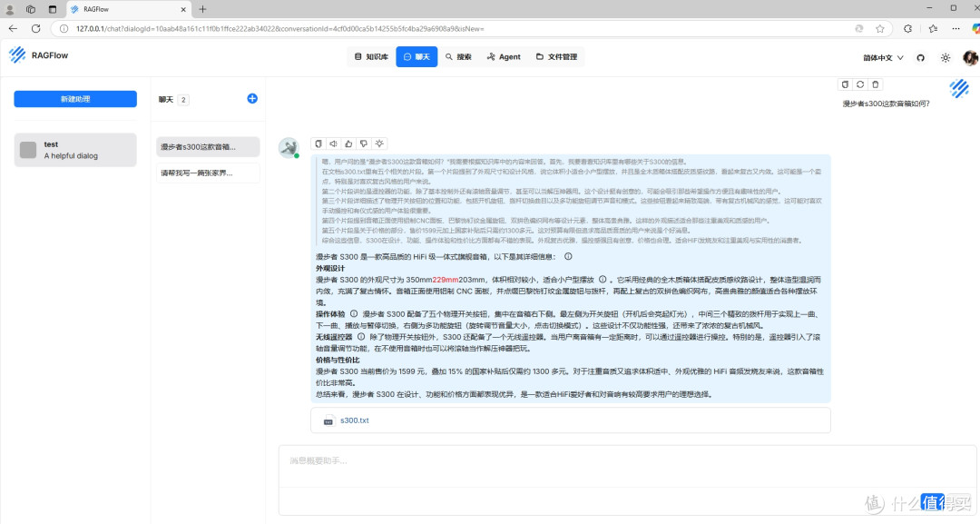Click the file icon beside s300.txt
Viewport: 980px width, 524px height.
click(328, 420)
